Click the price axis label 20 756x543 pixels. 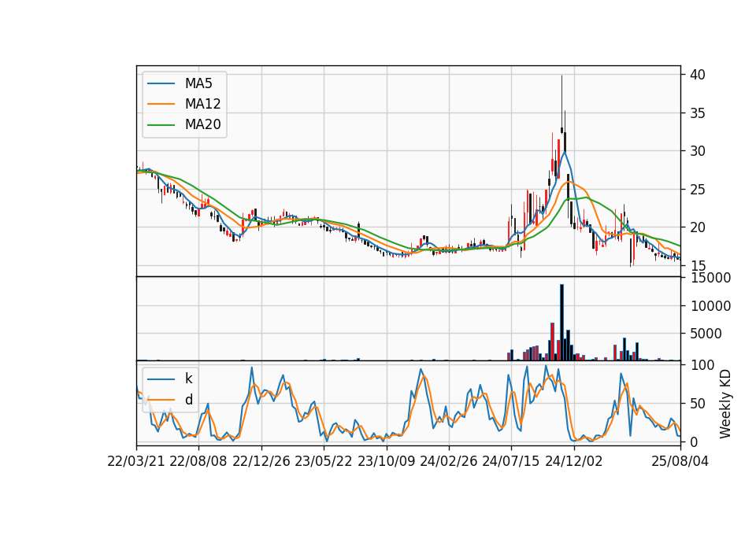698,227
